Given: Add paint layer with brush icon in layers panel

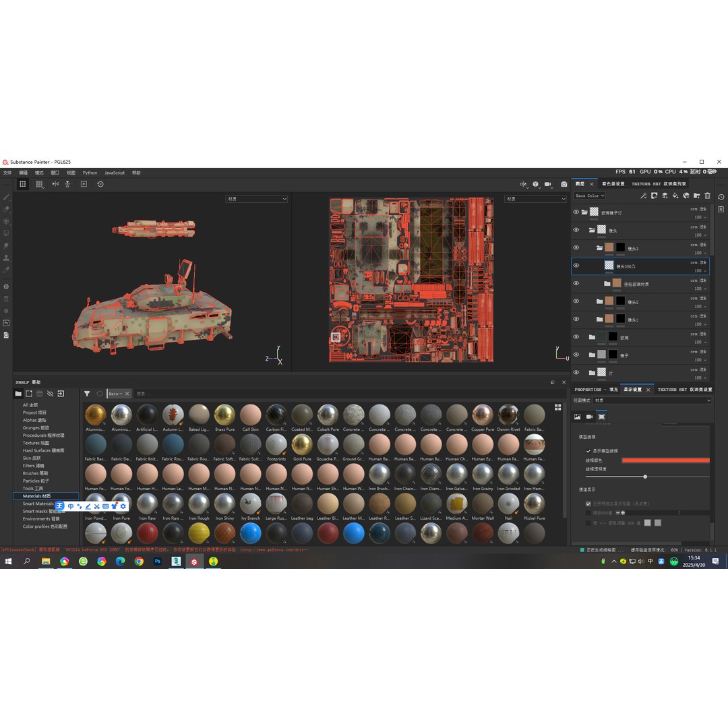Looking at the screenshot, I should (644, 196).
